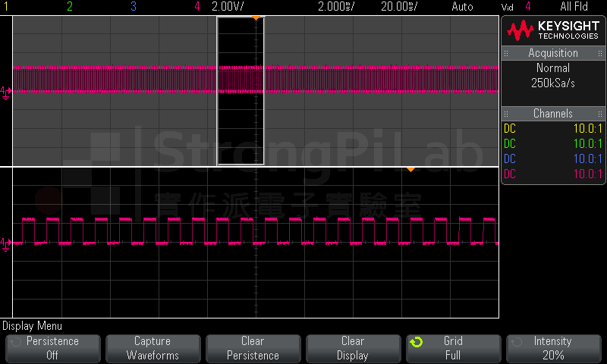Click the pink DC coupling for channel 4
607x364 pixels.
[510, 174]
